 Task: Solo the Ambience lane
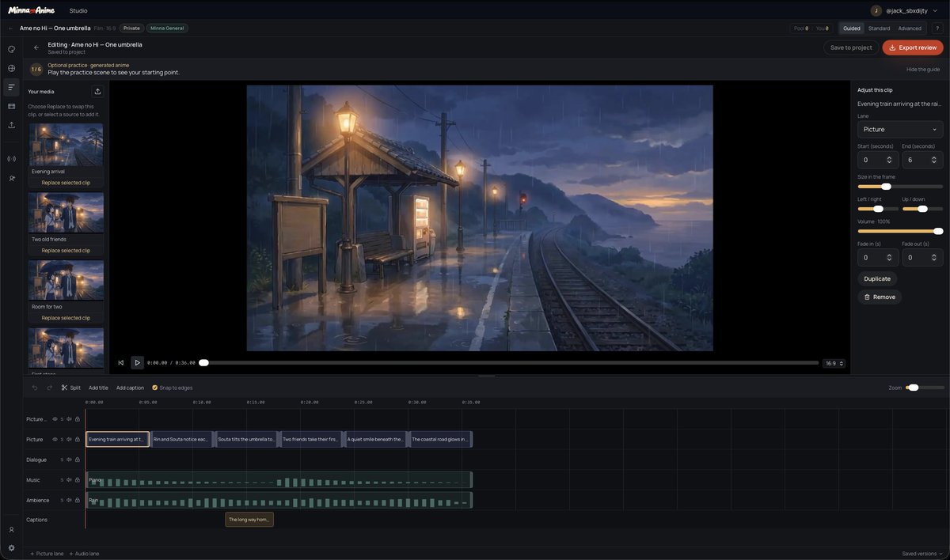pos(62,501)
